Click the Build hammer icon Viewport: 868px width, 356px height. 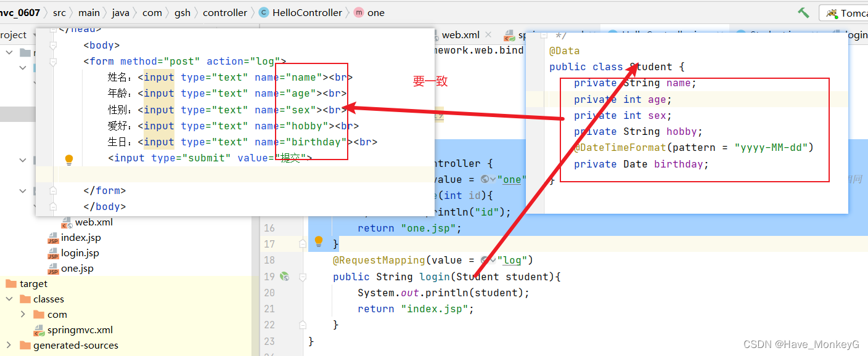802,12
